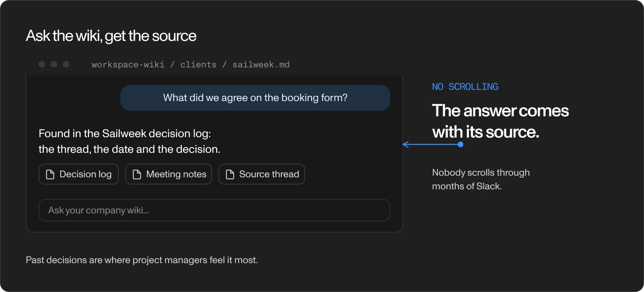Viewport: 644px width, 292px height.
Task: Click the 'Found in the Sailweek decision log' answer
Action: click(x=129, y=141)
